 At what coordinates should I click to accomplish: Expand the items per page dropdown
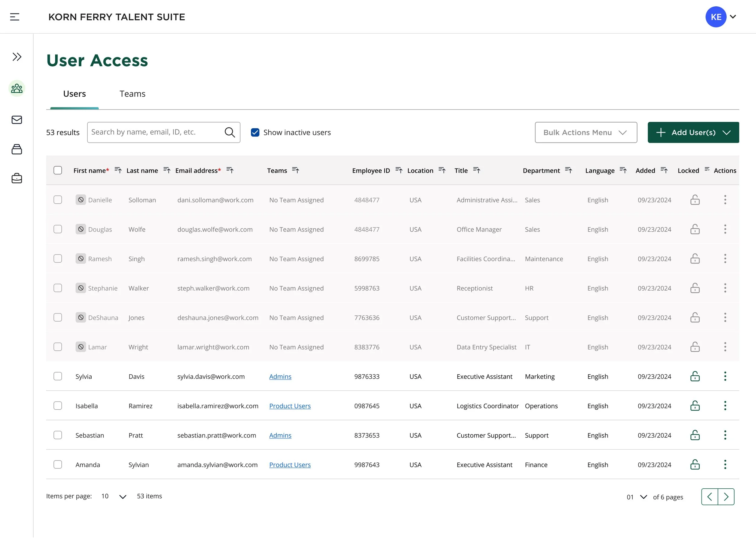pyautogui.click(x=122, y=497)
